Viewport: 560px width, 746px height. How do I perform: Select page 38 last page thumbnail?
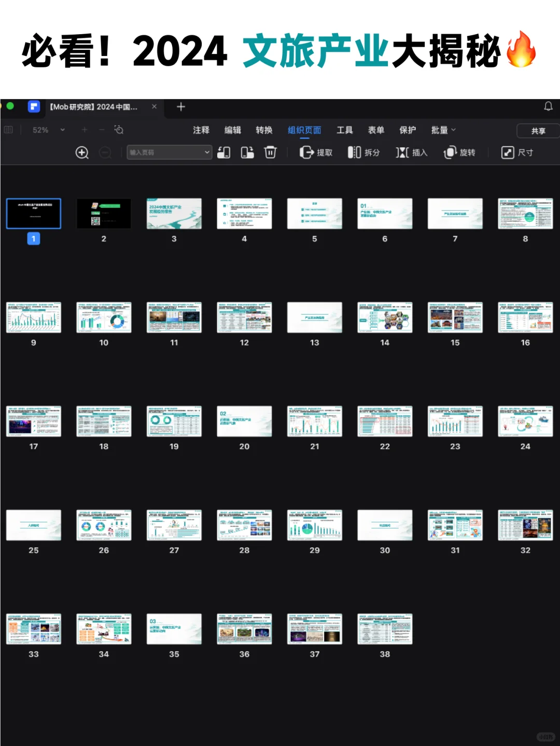pyautogui.click(x=385, y=629)
